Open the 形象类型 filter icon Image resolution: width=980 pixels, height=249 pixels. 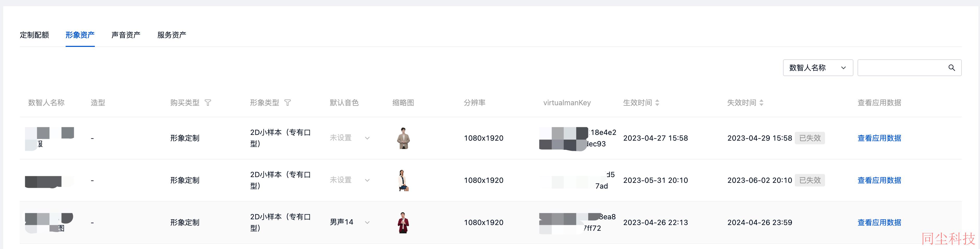pos(288,103)
